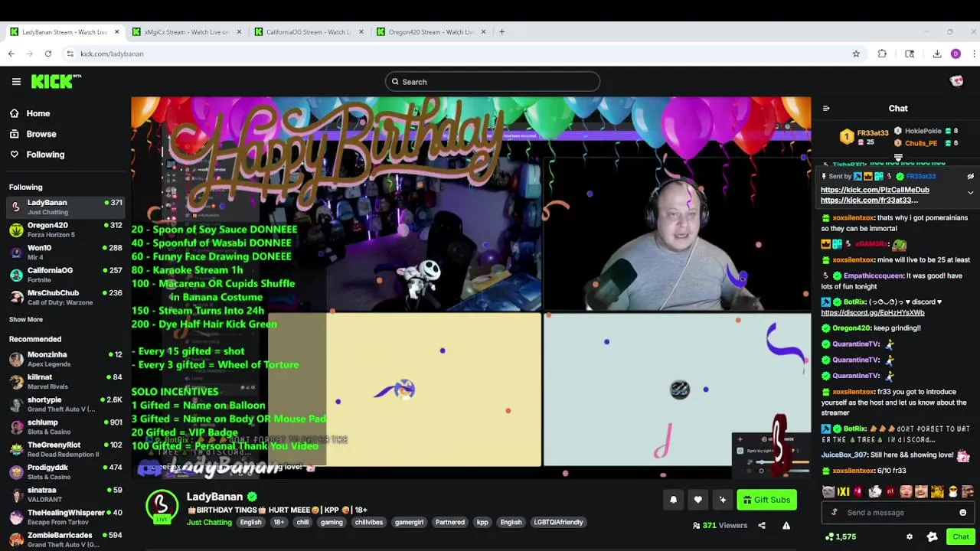
Task: Switch to Oregon420 Stream browser tab
Action: pos(432,32)
